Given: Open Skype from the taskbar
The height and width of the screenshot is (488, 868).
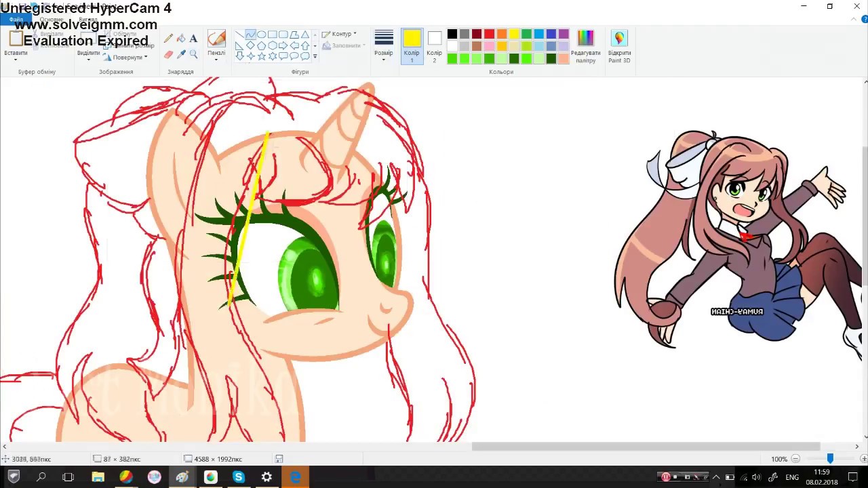Looking at the screenshot, I should [x=238, y=477].
